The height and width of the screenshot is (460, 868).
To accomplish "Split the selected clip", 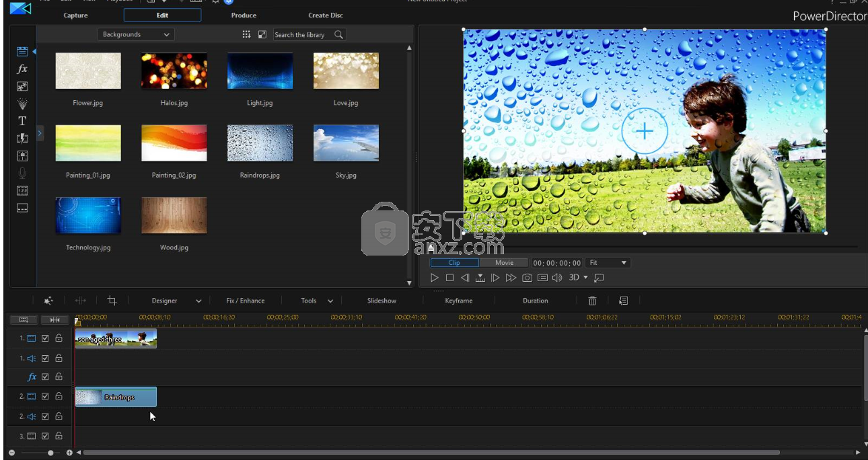I will tap(81, 301).
